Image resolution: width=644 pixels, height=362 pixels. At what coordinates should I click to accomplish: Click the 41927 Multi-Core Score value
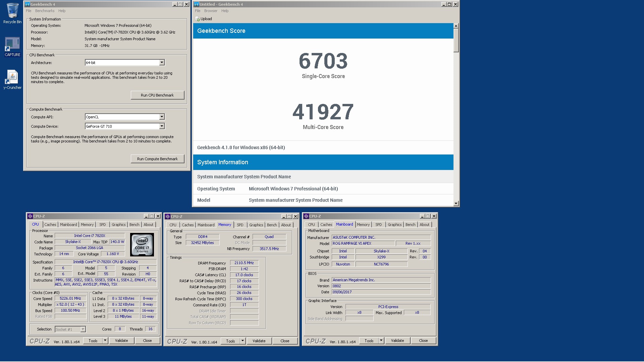(323, 112)
